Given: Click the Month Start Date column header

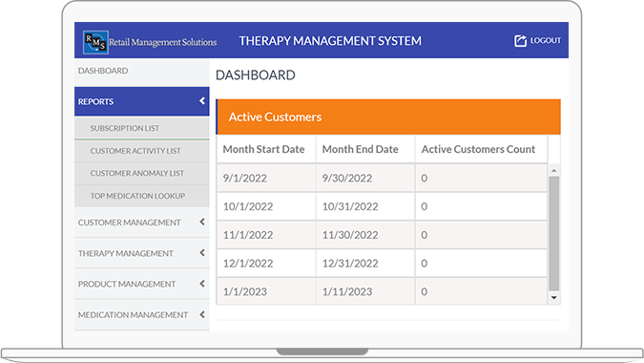Looking at the screenshot, I should [x=266, y=149].
